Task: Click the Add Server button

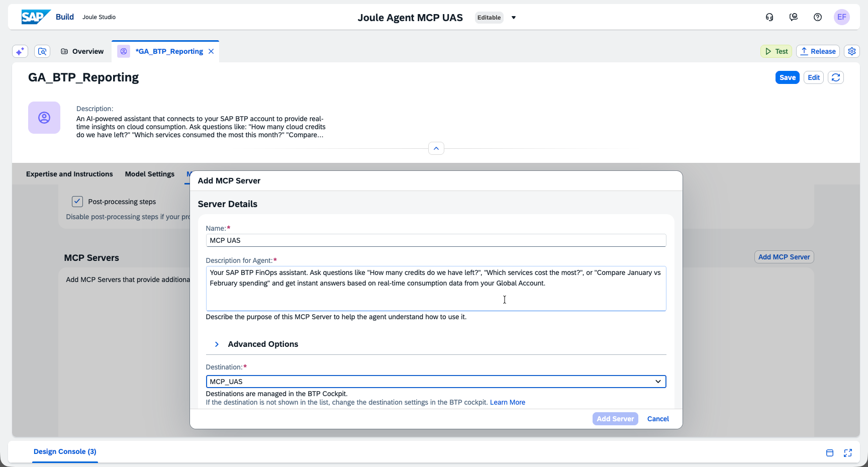Action: 615,419
